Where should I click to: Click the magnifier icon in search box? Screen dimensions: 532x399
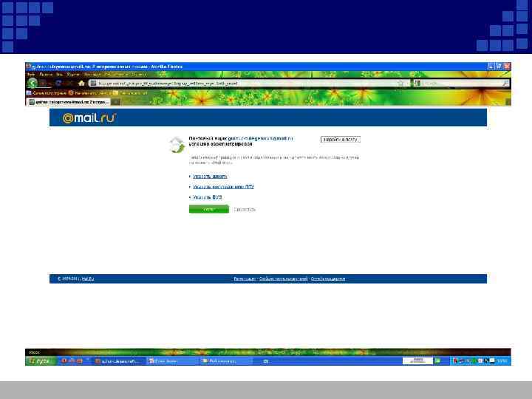click(505, 83)
